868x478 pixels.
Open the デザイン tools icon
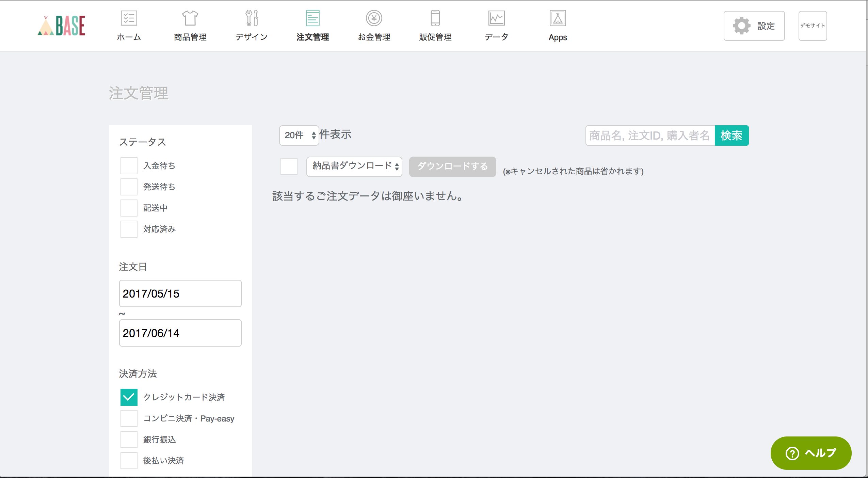coord(252,18)
